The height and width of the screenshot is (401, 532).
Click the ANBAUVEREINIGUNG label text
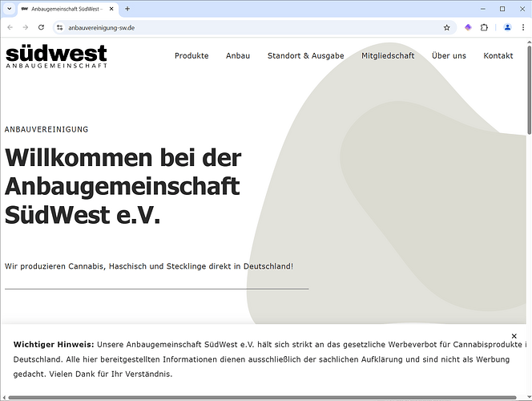[46, 129]
